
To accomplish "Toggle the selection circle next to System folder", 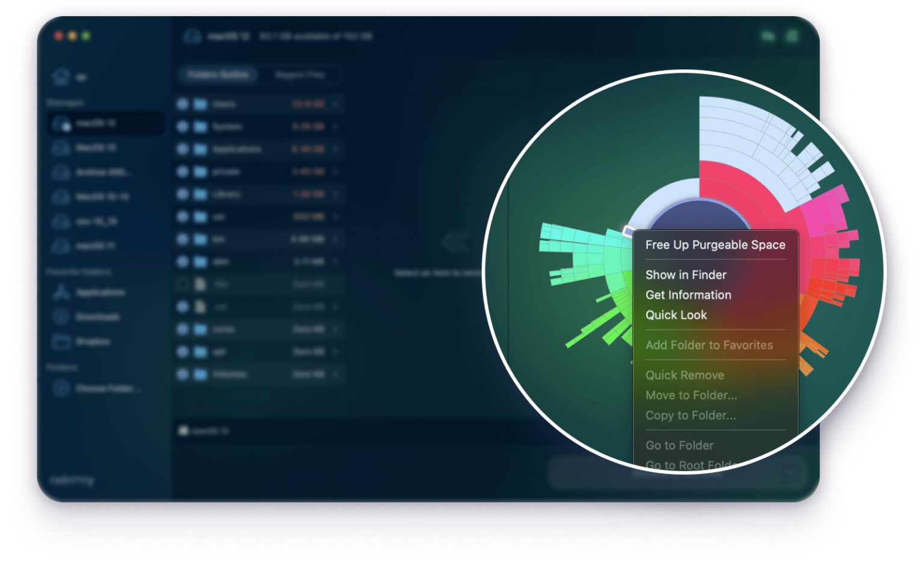I will pyautogui.click(x=183, y=126).
